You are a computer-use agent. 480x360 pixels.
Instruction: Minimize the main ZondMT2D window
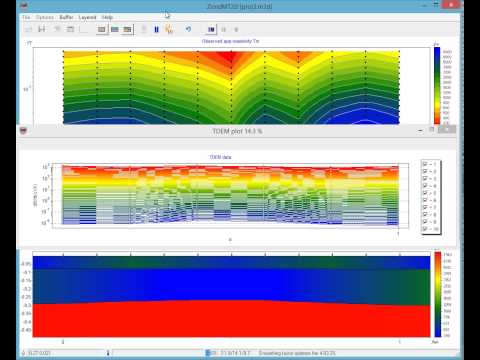424,5
